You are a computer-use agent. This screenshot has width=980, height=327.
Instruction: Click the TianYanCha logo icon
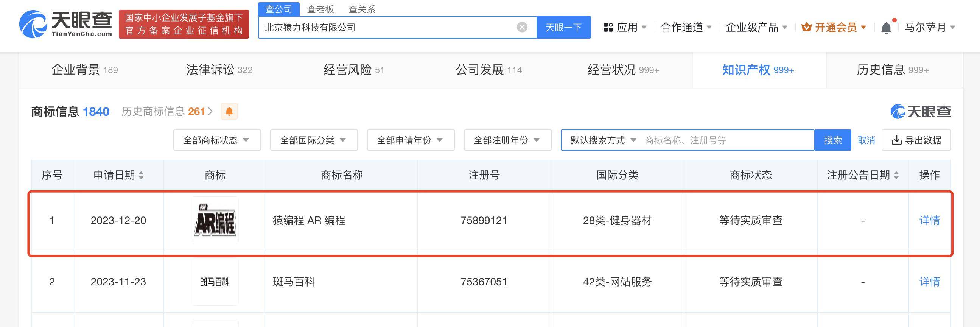tap(33, 24)
